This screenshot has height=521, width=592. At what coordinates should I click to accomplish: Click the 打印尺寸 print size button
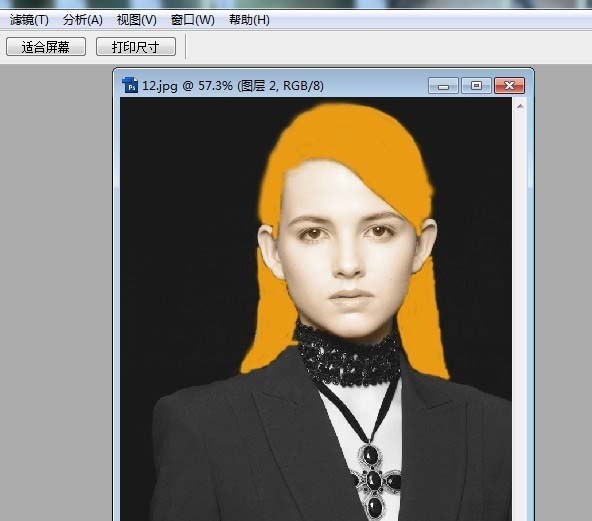[x=136, y=47]
